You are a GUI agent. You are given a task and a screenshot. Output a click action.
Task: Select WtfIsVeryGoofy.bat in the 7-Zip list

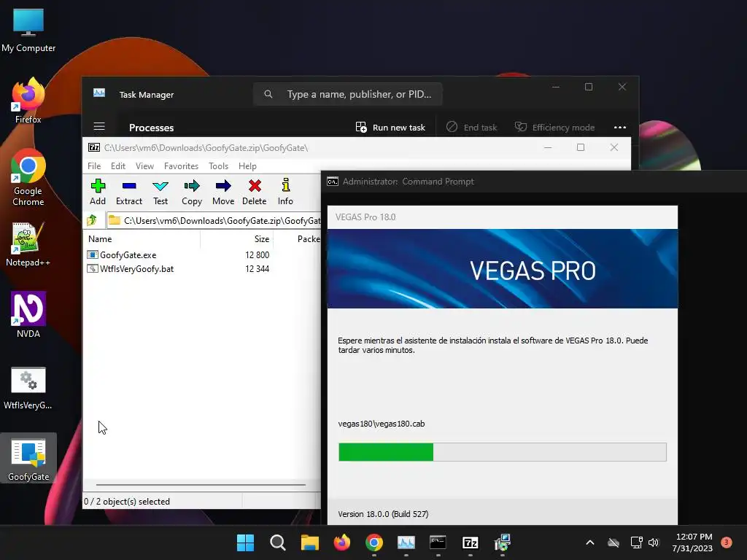(136, 269)
